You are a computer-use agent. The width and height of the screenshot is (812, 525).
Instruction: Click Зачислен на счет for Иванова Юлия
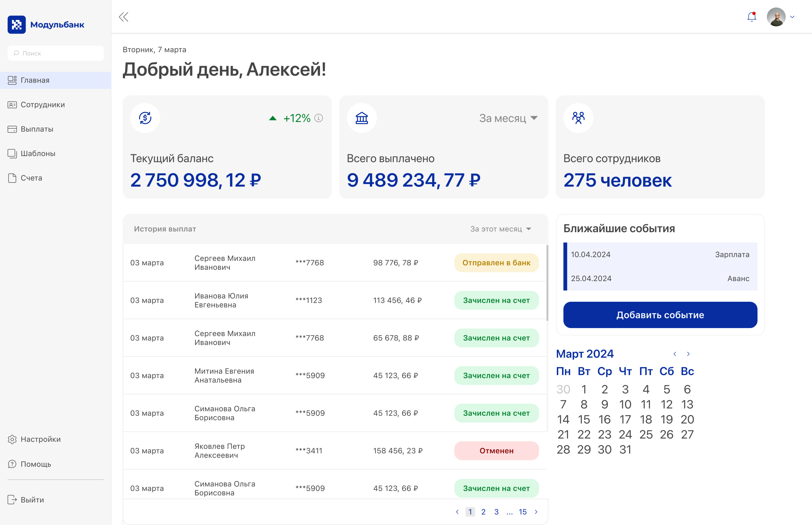pyautogui.click(x=496, y=300)
